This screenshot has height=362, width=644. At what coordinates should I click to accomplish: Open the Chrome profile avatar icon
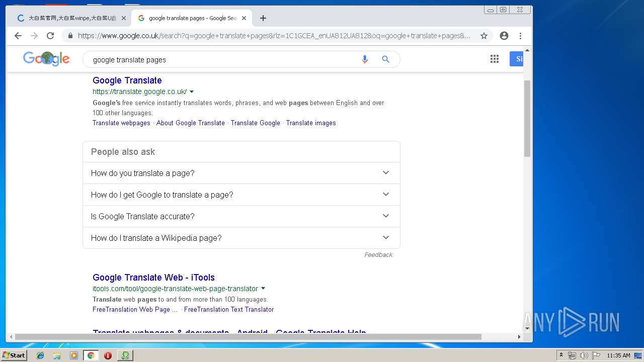click(504, 36)
